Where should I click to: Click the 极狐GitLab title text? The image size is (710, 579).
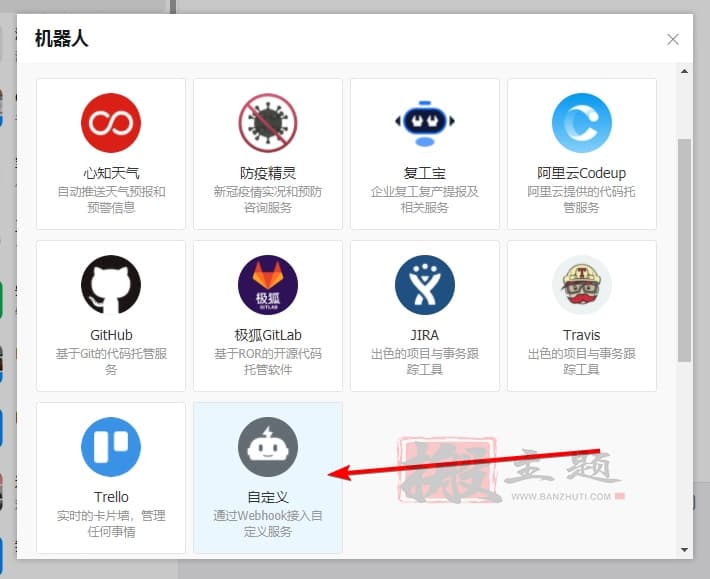click(x=268, y=335)
